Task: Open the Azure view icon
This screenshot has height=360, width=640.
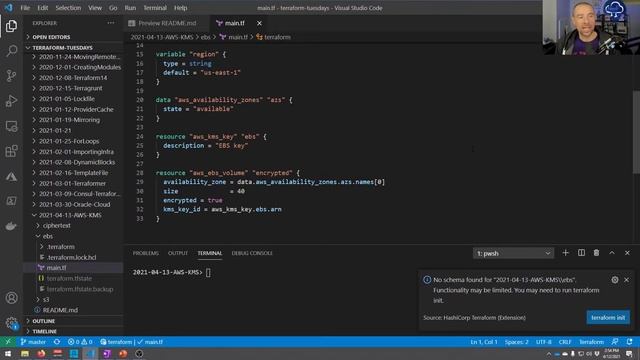Action: pos(11,176)
